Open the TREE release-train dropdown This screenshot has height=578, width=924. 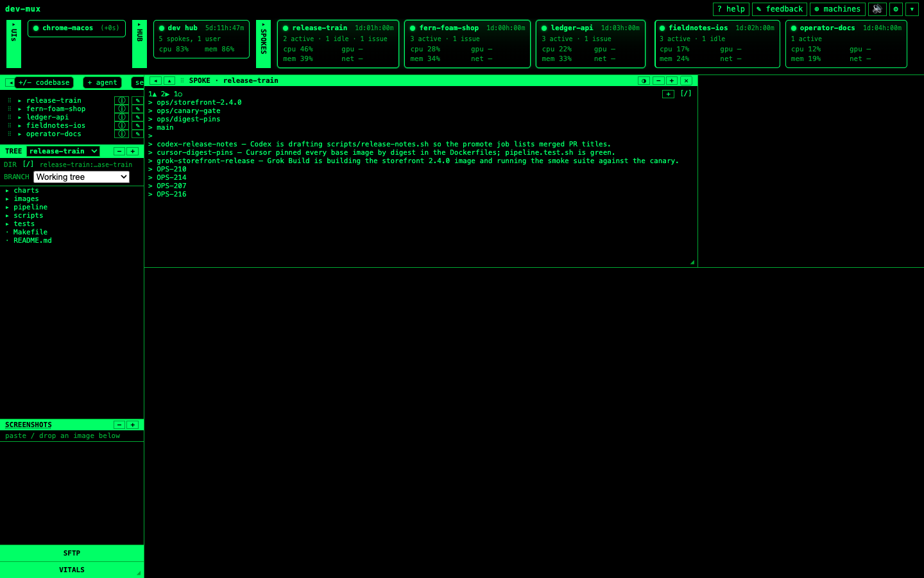(x=63, y=152)
